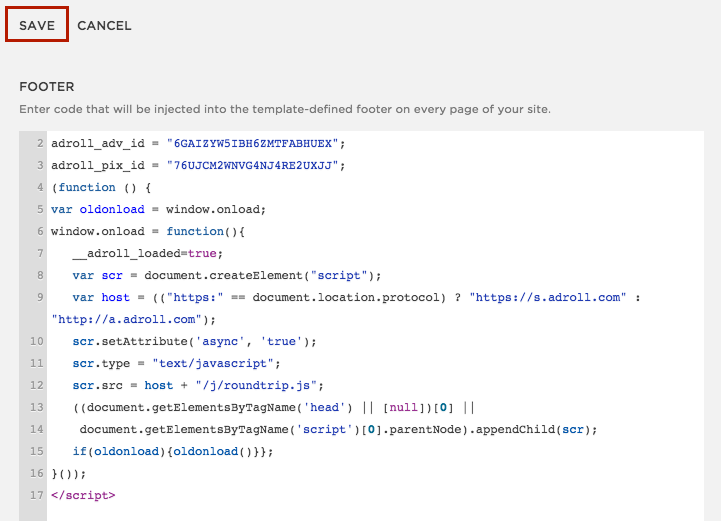Click the https://s.adroll.com string
Screen dimensions: 721x521
point(548,298)
